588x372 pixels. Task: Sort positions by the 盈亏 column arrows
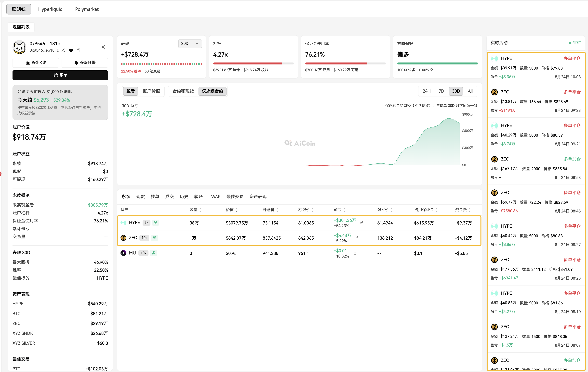pos(344,210)
